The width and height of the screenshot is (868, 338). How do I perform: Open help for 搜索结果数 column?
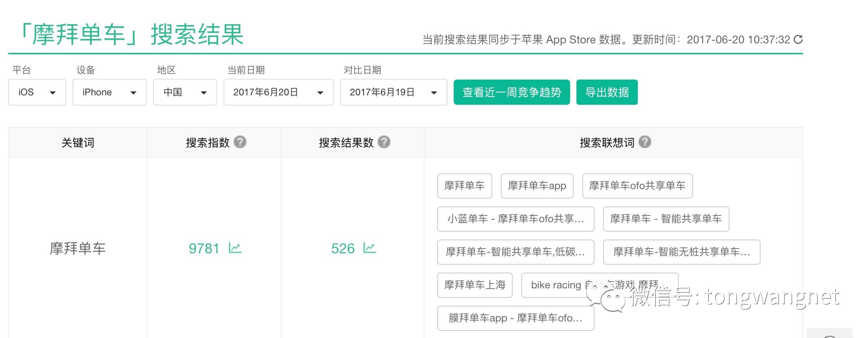pos(384,142)
